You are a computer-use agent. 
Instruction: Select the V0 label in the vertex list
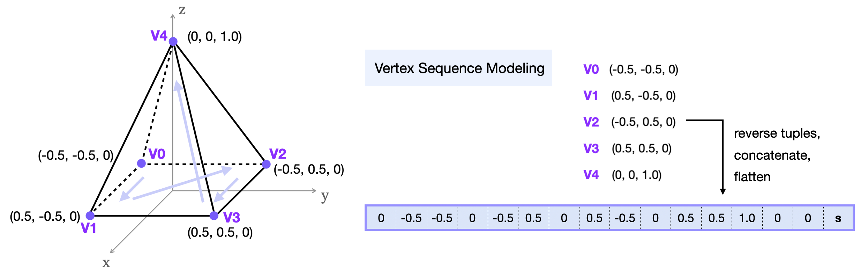[591, 70]
